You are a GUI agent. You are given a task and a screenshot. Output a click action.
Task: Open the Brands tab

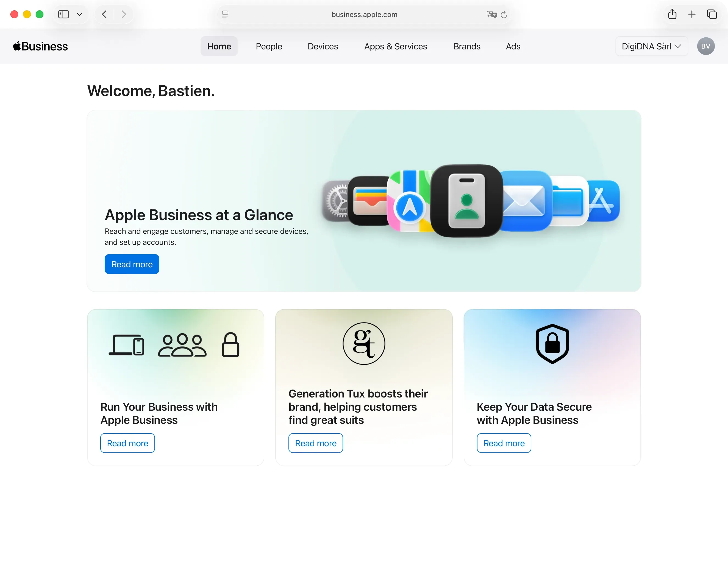[467, 46]
